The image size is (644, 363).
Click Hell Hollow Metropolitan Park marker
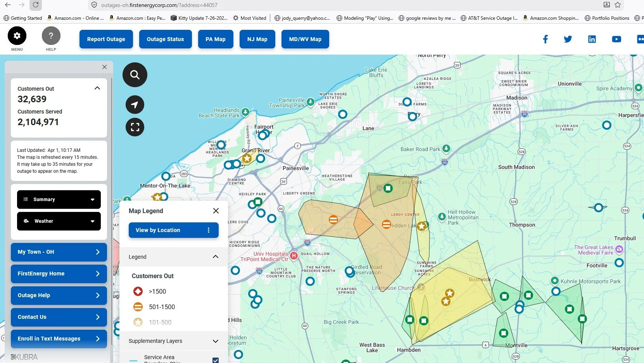point(442,217)
